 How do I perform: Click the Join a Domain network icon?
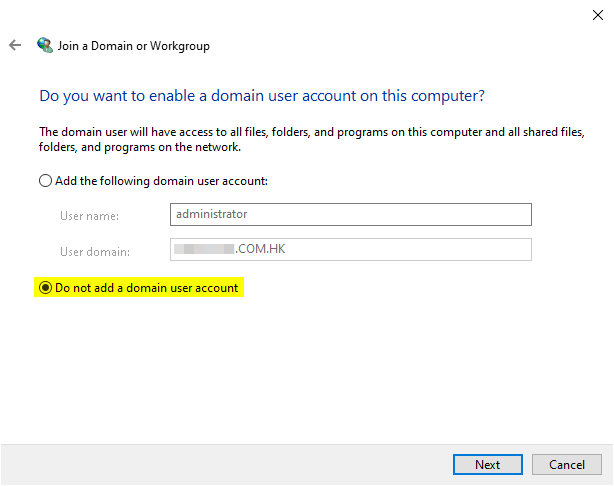(44, 46)
